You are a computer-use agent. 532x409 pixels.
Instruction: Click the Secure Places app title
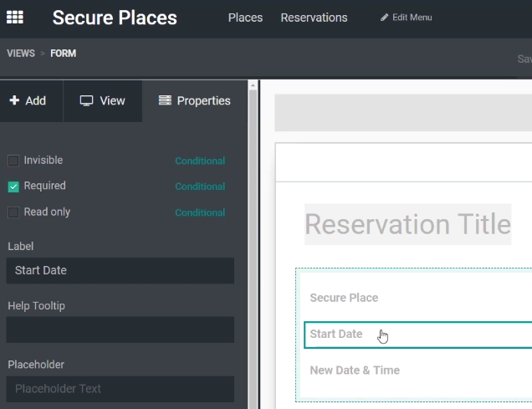pos(115,18)
